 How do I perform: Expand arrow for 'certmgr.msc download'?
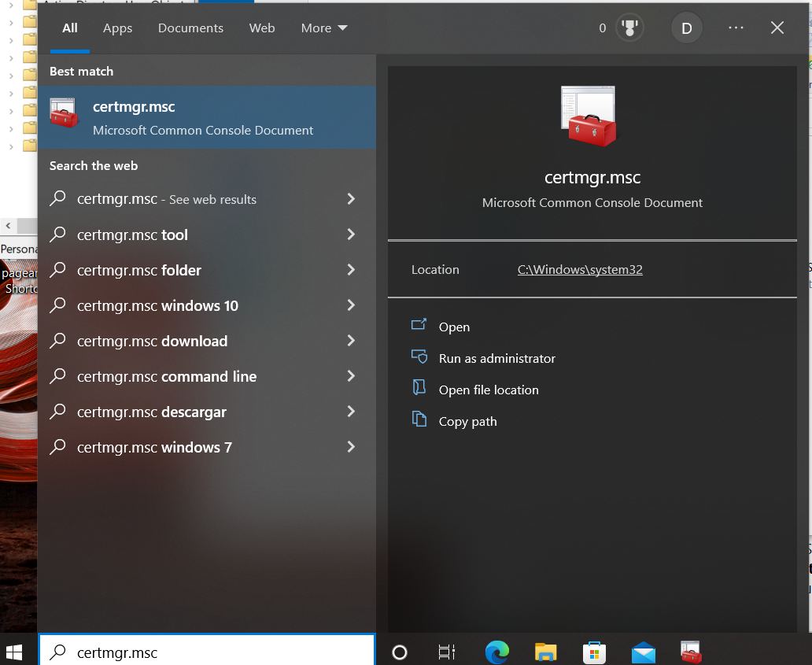point(351,340)
